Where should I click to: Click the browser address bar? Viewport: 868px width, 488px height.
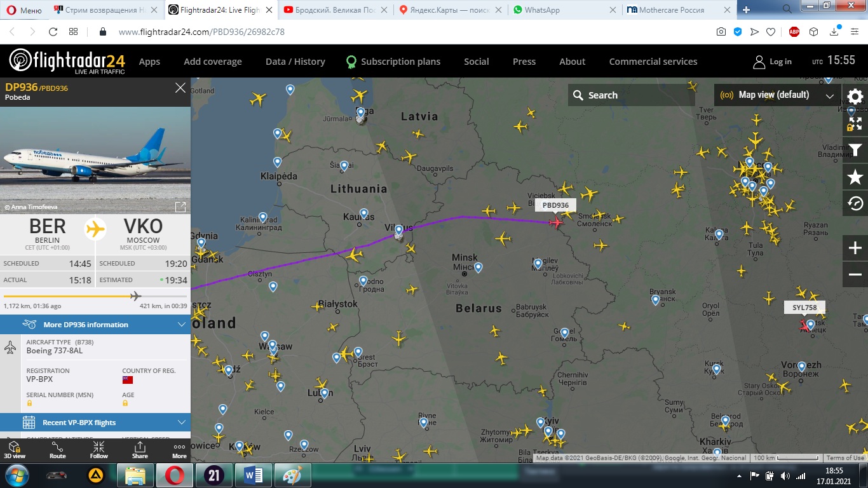coord(407,32)
